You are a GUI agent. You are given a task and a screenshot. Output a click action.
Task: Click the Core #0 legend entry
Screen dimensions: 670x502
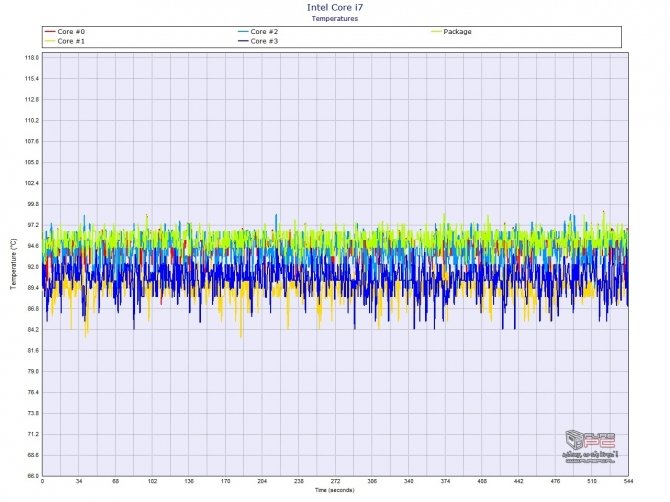(65, 32)
